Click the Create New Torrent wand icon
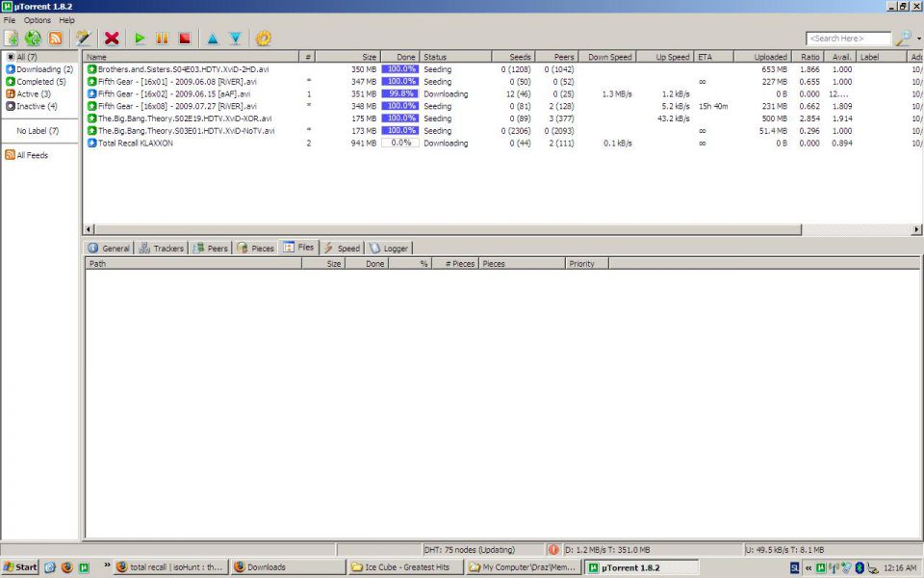 coord(83,39)
